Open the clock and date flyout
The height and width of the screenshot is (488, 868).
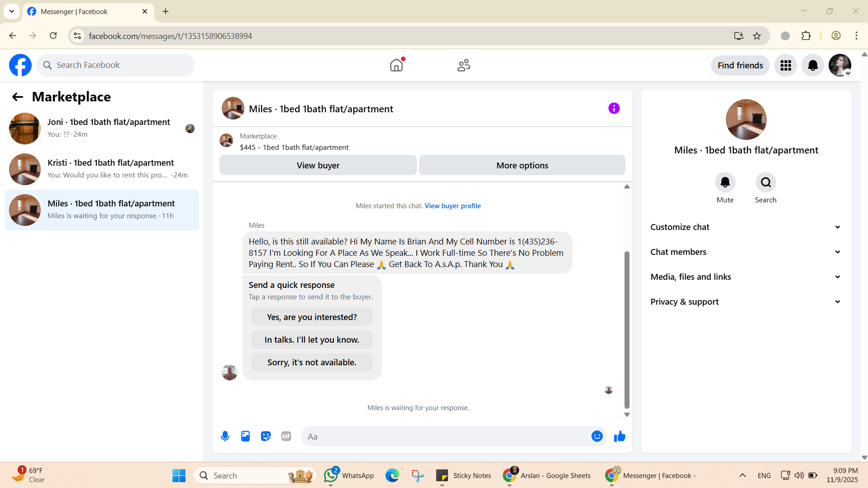pyautogui.click(x=842, y=476)
